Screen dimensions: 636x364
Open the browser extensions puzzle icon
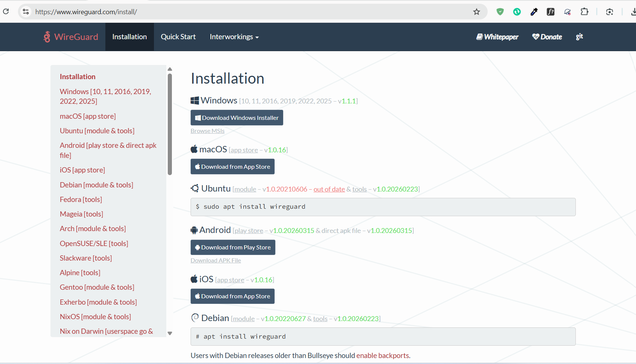pyautogui.click(x=584, y=12)
